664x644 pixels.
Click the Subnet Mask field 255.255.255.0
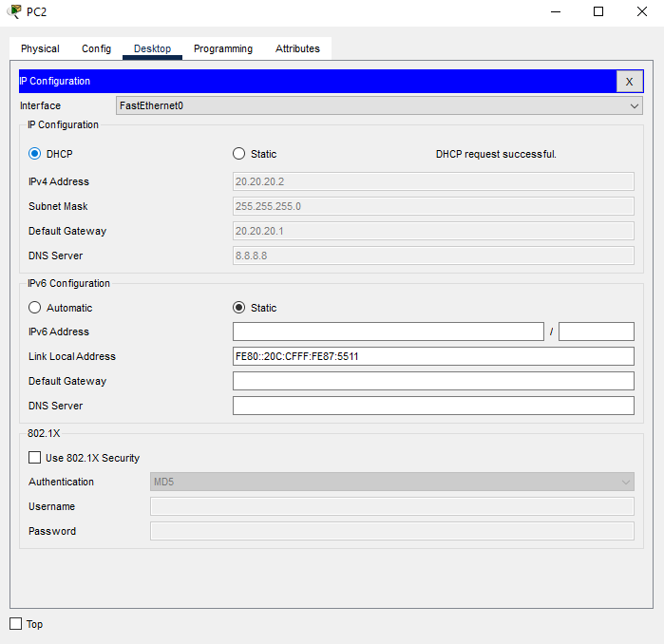(433, 206)
